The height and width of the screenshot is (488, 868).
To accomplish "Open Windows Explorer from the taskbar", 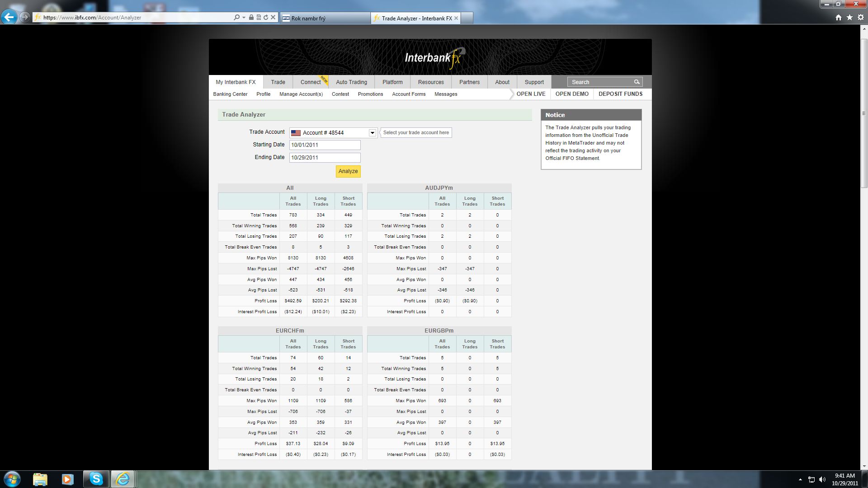I will [40, 479].
